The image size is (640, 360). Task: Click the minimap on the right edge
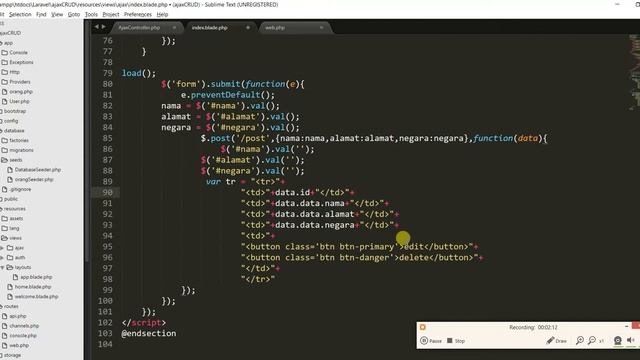point(634,73)
